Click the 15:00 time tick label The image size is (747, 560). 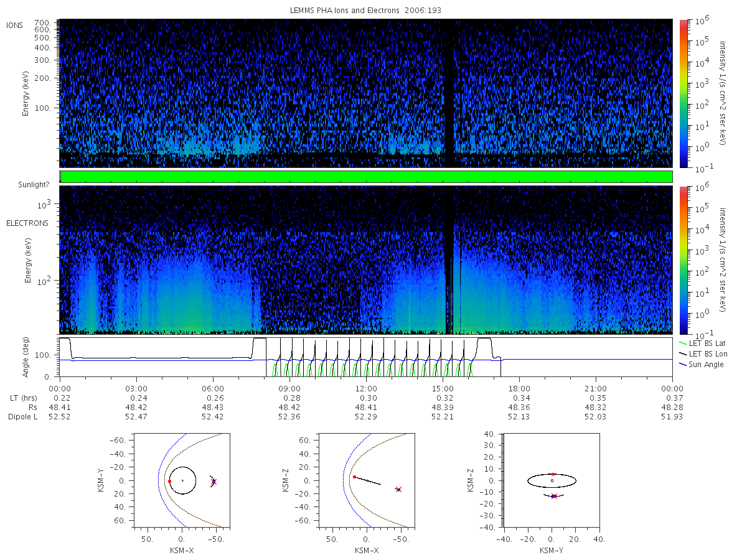click(443, 388)
